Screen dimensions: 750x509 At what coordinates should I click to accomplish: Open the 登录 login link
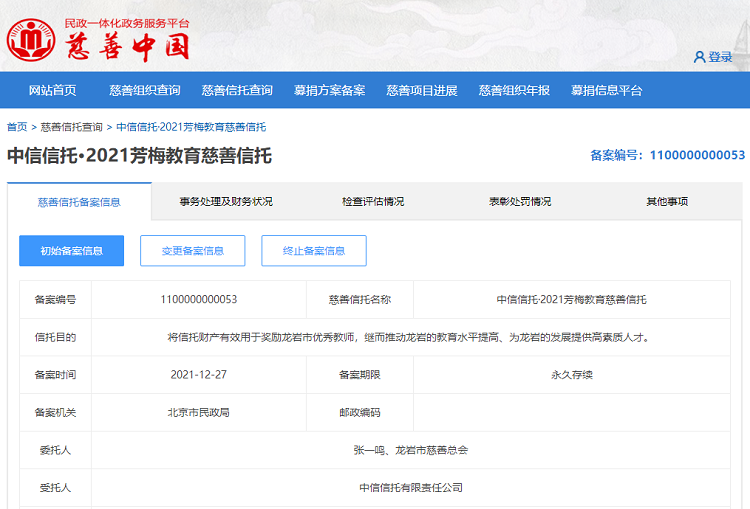[720, 57]
